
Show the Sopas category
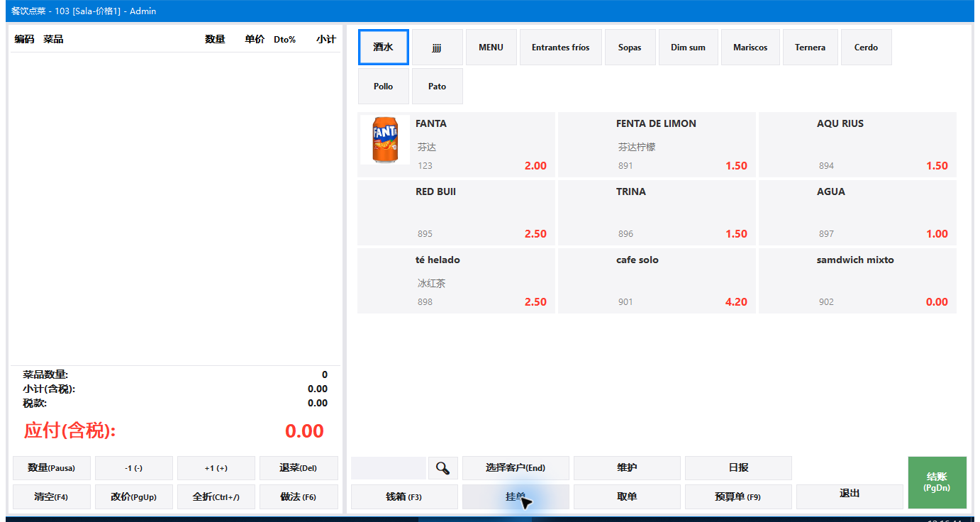point(630,48)
